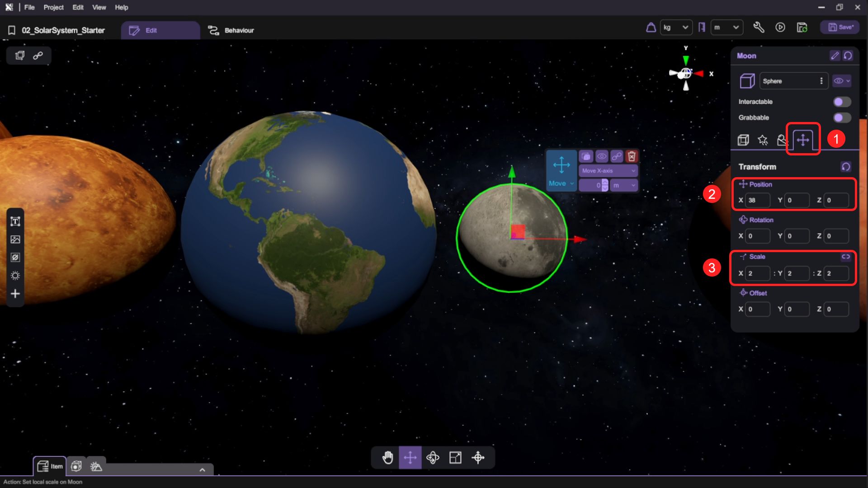Click the add text tool in left sidebar

[x=15, y=221]
